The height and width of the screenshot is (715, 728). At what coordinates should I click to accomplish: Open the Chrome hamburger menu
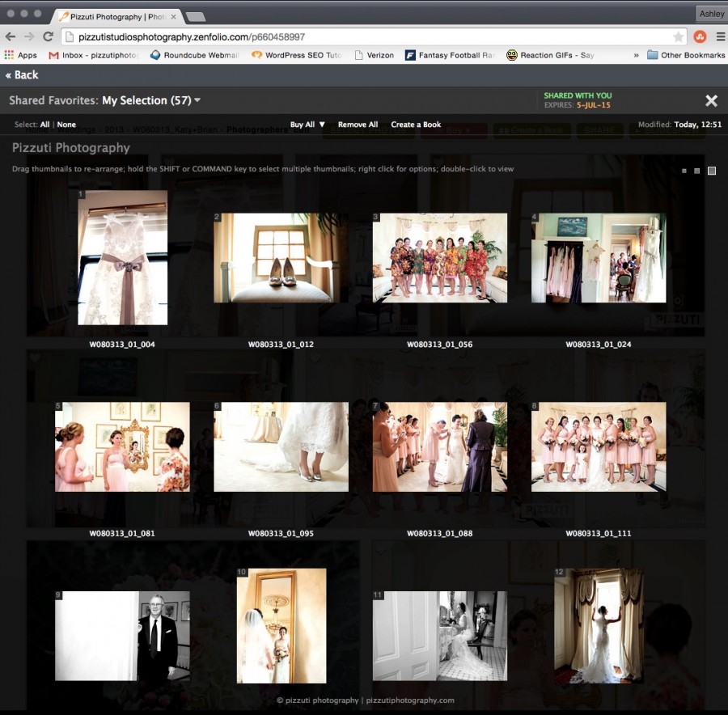click(x=720, y=36)
